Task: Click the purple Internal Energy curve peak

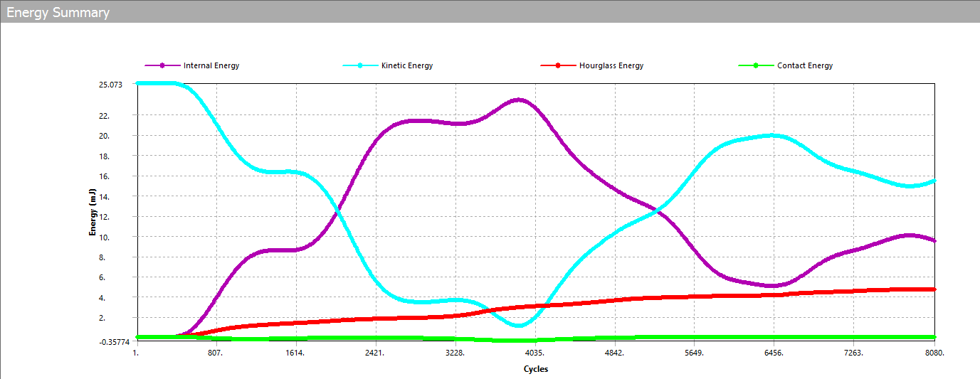Action: (519, 100)
